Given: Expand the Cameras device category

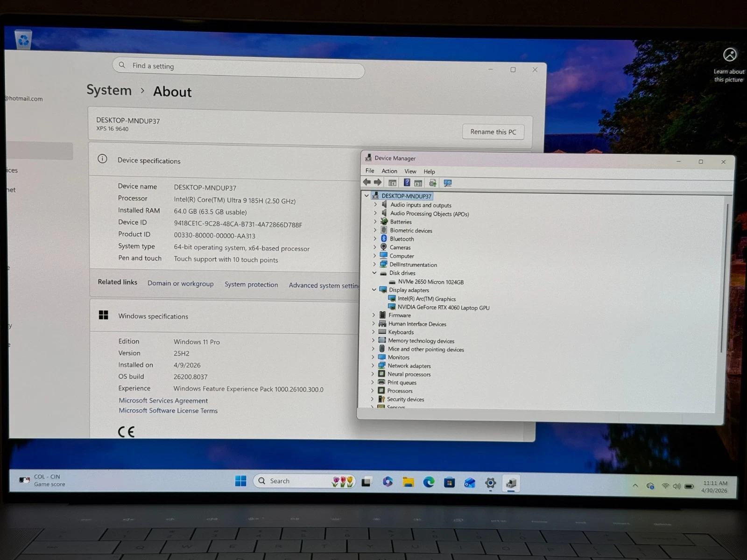Looking at the screenshot, I should pyautogui.click(x=374, y=247).
